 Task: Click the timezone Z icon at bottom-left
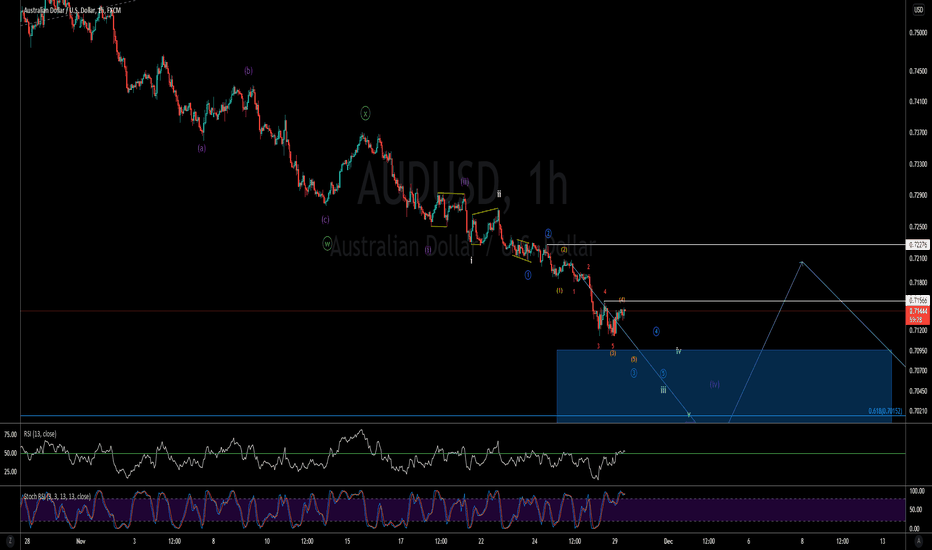(10, 540)
